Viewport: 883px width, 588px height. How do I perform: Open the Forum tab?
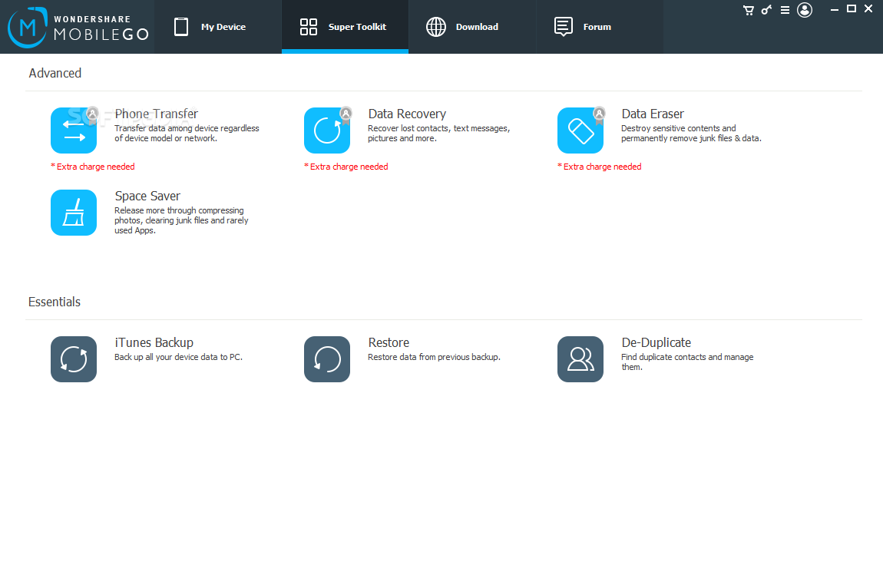[x=600, y=27]
